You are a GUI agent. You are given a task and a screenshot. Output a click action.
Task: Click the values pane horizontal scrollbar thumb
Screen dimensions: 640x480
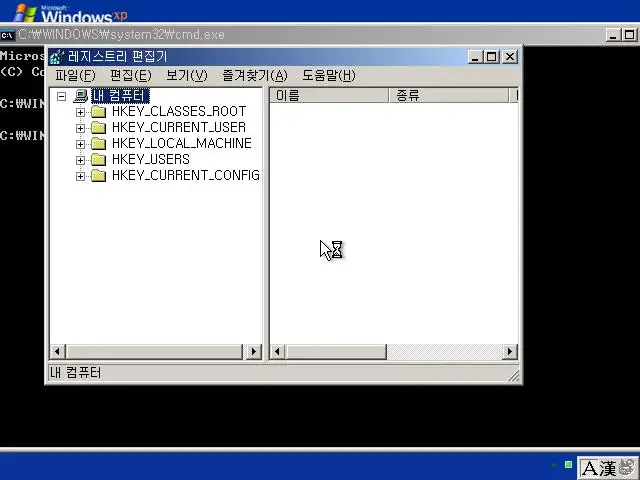click(x=336, y=351)
